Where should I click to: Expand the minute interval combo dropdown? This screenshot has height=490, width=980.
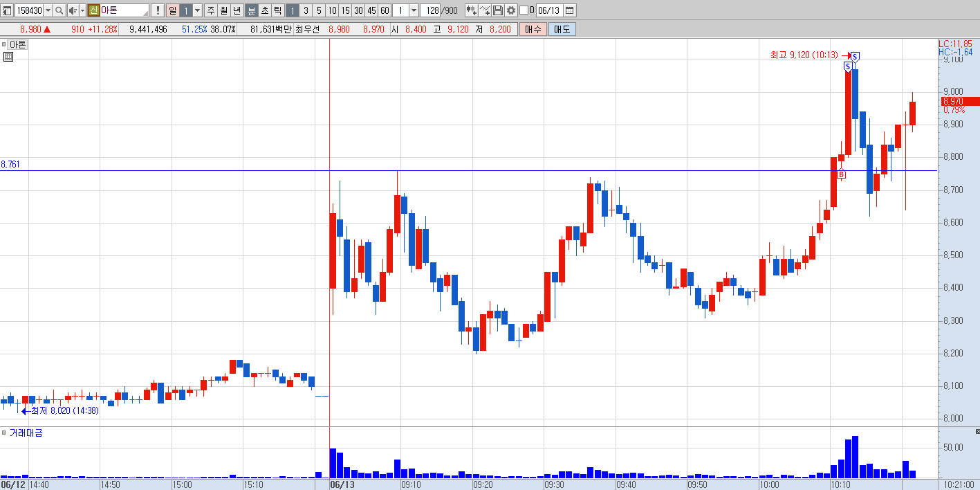click(x=414, y=10)
